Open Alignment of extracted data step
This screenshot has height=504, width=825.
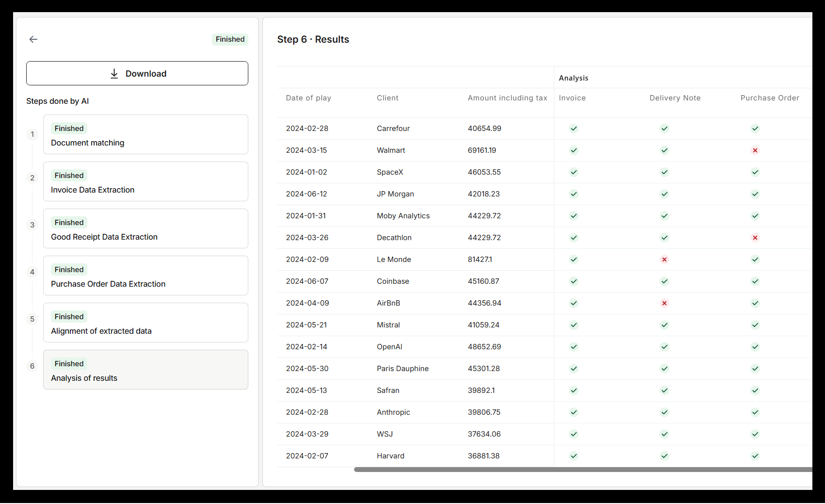coord(146,323)
